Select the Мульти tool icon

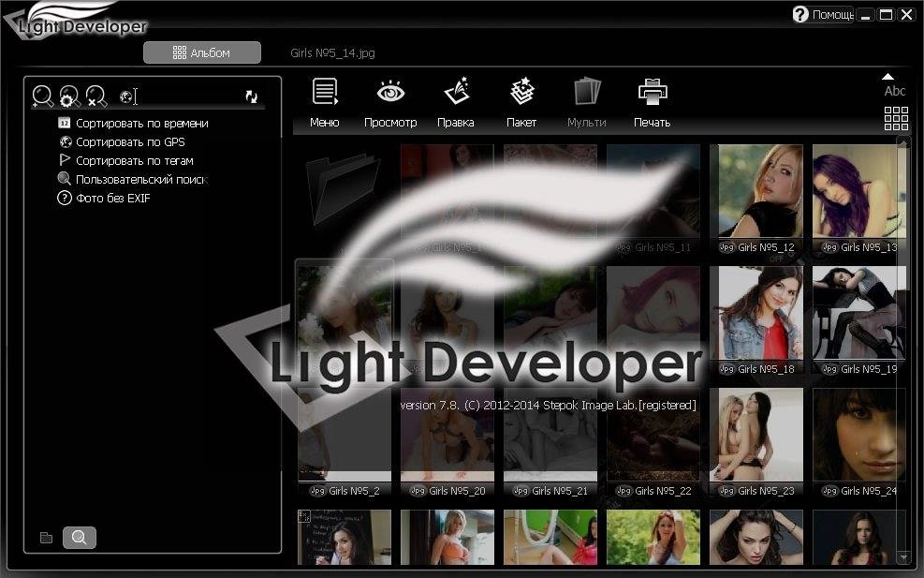click(587, 93)
